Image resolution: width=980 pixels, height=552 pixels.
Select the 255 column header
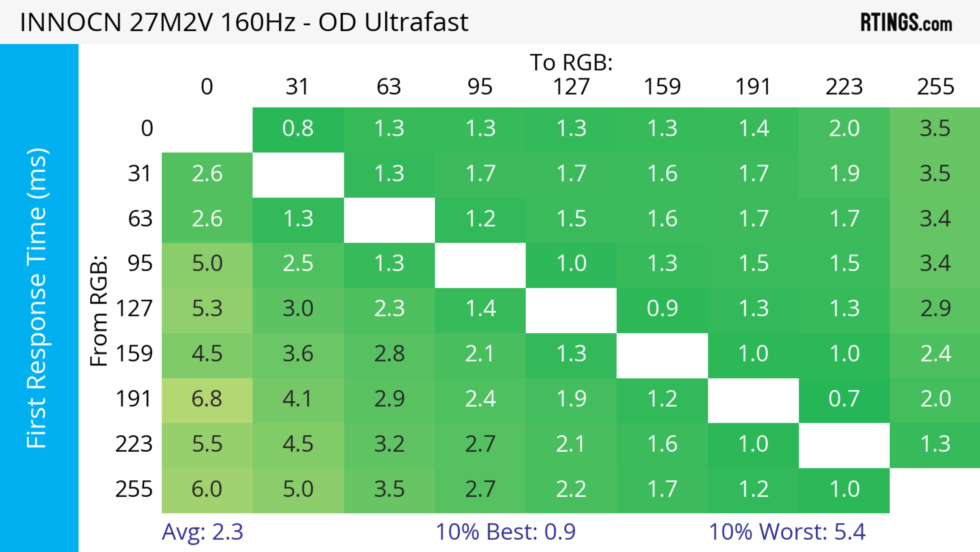tap(935, 87)
